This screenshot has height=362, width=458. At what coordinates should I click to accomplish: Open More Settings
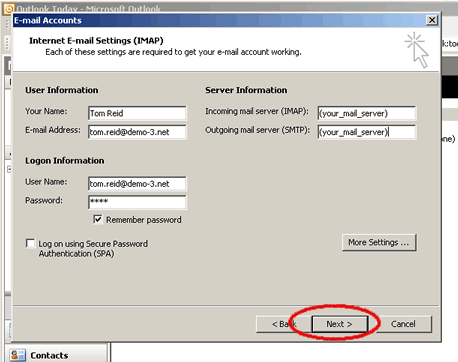379,242
